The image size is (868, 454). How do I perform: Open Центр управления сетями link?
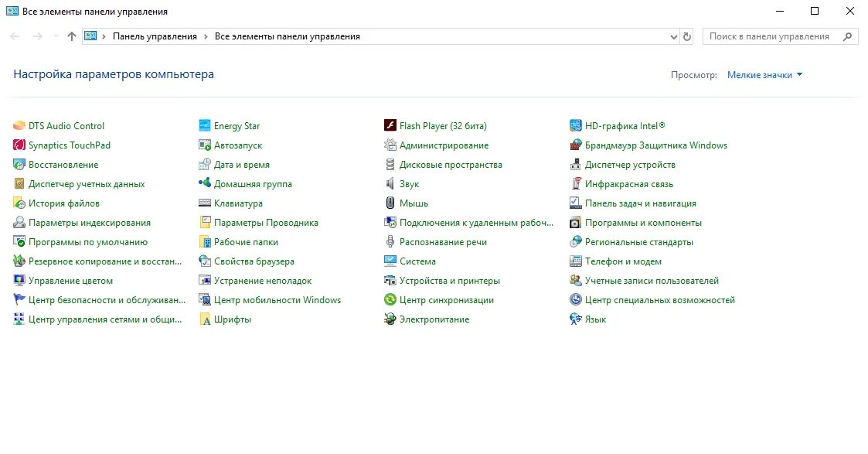click(x=105, y=319)
